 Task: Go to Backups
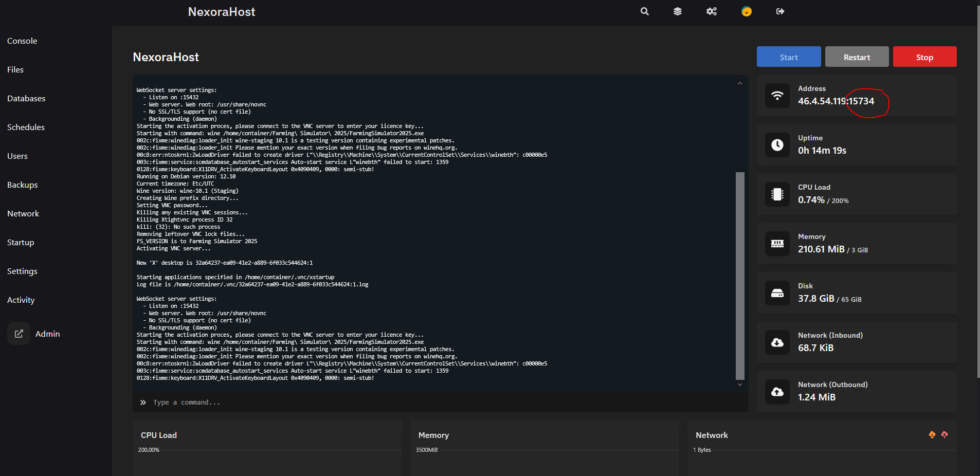pyautogui.click(x=23, y=185)
